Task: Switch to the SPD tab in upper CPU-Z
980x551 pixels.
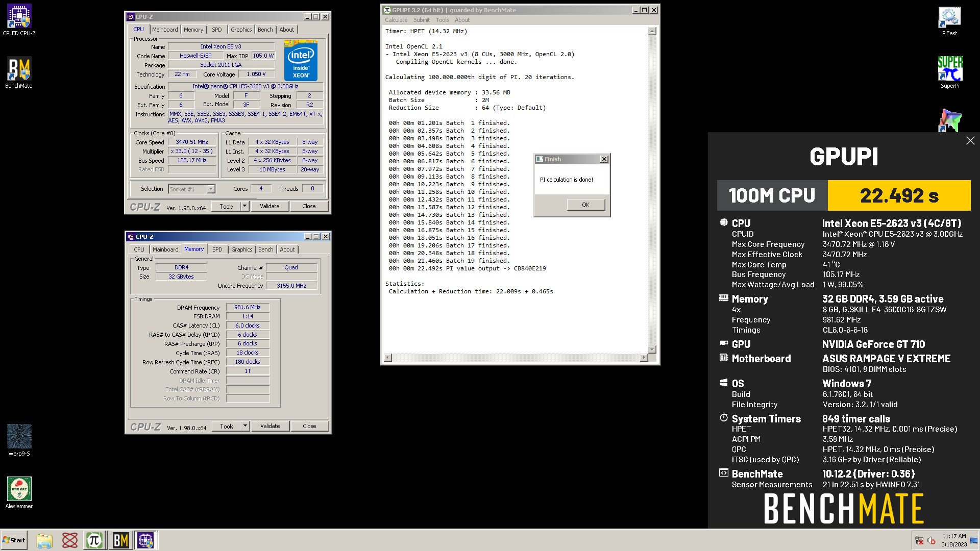Action: click(x=217, y=30)
